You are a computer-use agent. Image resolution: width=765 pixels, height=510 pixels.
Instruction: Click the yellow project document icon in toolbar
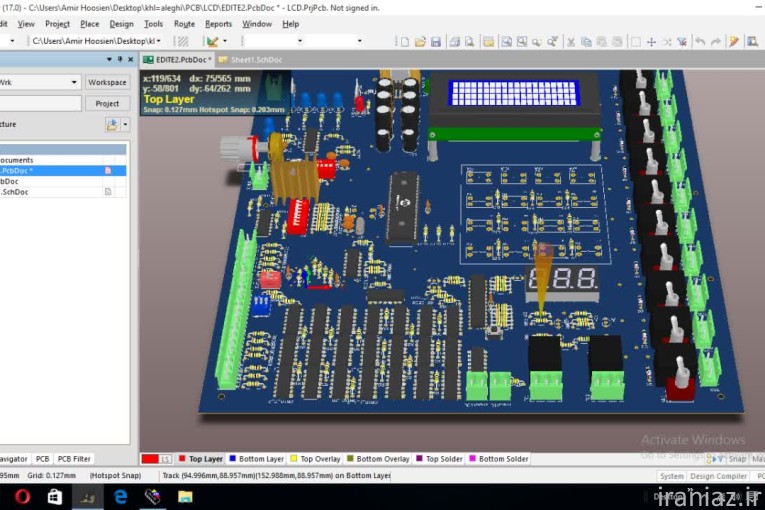[488, 42]
